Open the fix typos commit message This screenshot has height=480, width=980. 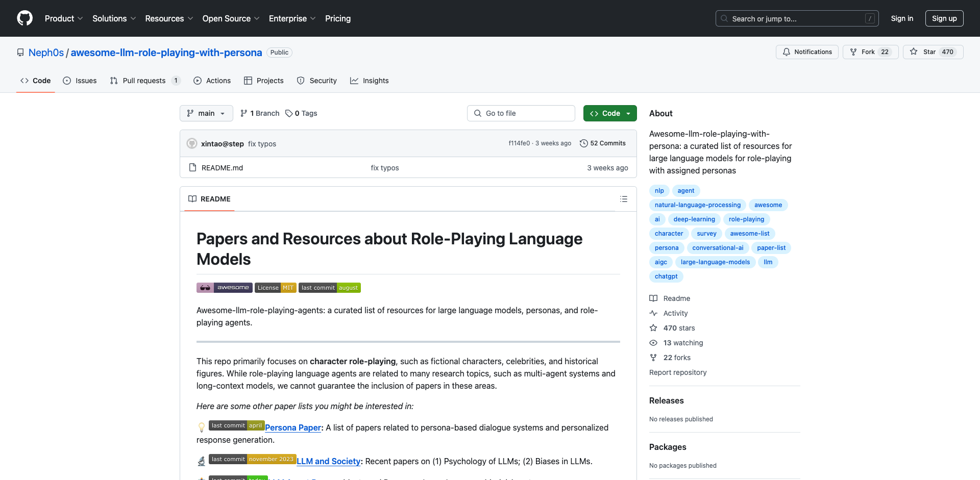coord(262,144)
